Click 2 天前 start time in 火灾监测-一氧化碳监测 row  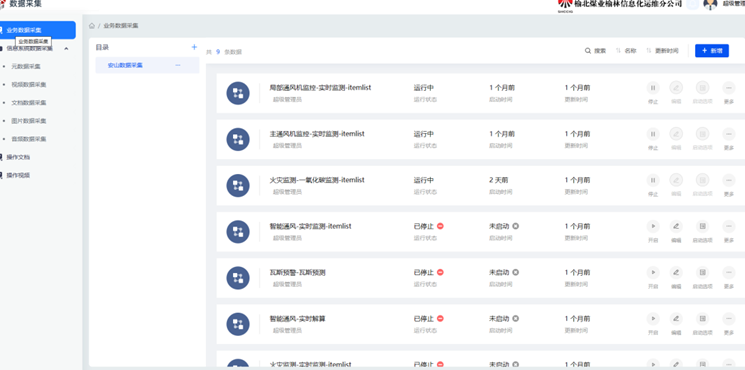498,180
